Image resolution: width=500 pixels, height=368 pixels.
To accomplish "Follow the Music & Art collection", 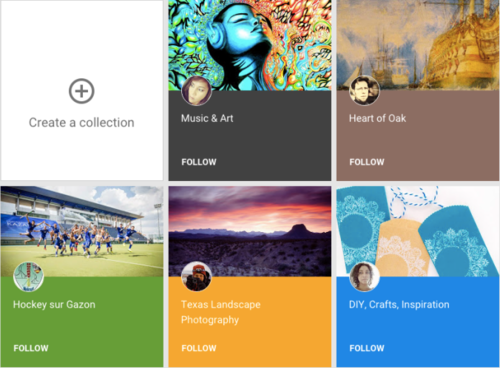I will (x=199, y=162).
